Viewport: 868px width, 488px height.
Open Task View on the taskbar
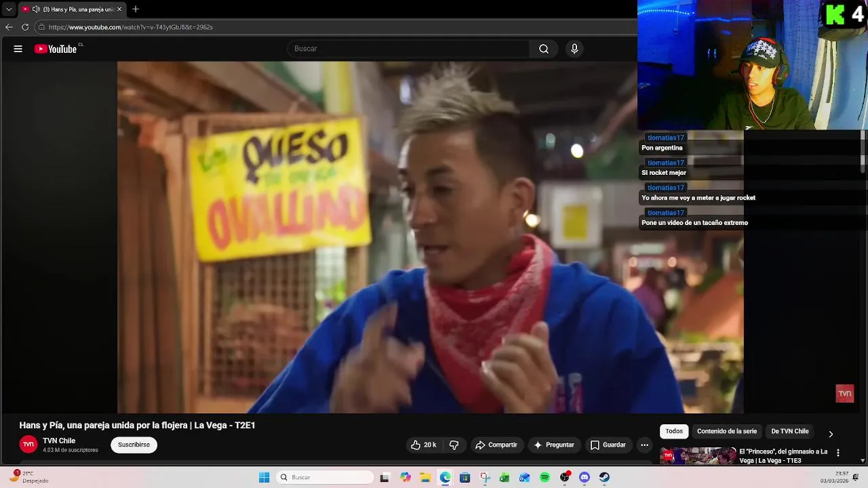[385, 477]
